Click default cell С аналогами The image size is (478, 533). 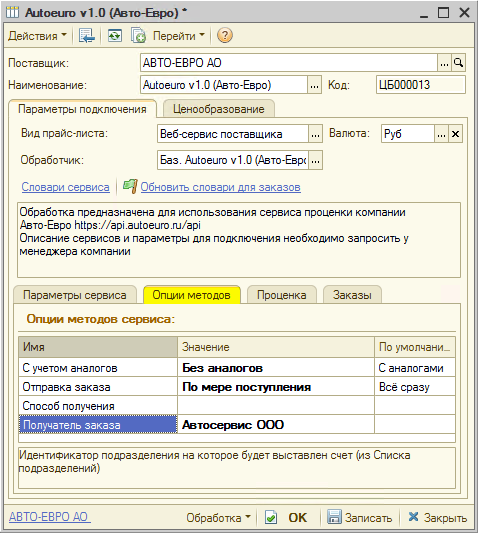click(415, 368)
